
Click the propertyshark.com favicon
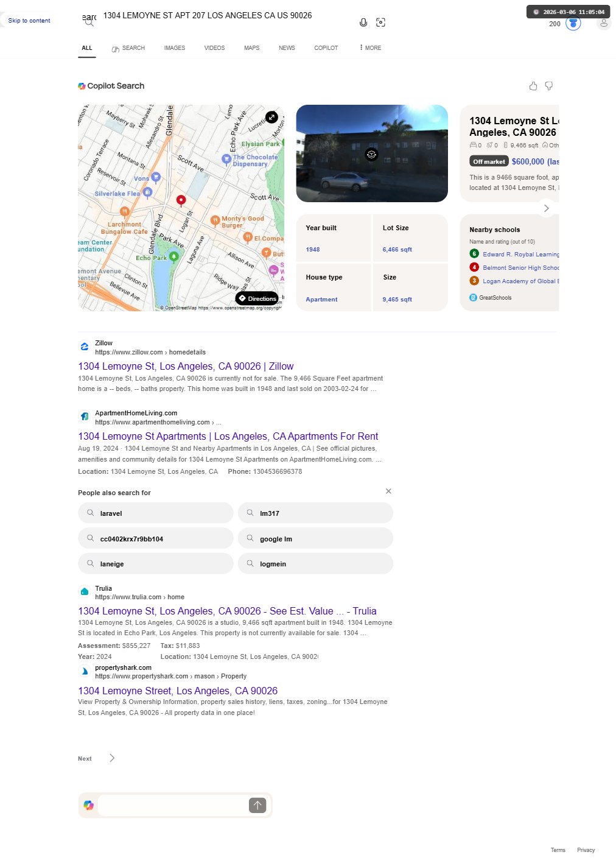coord(85,671)
